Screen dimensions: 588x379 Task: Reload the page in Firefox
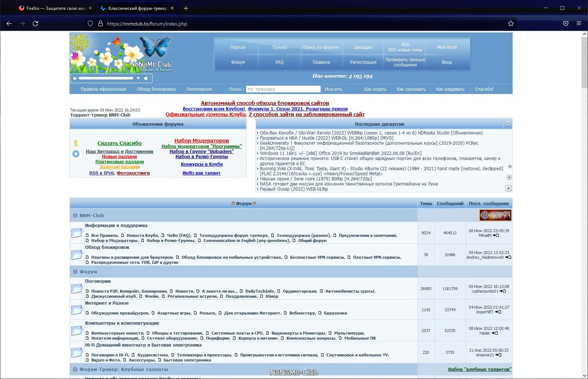point(35,24)
